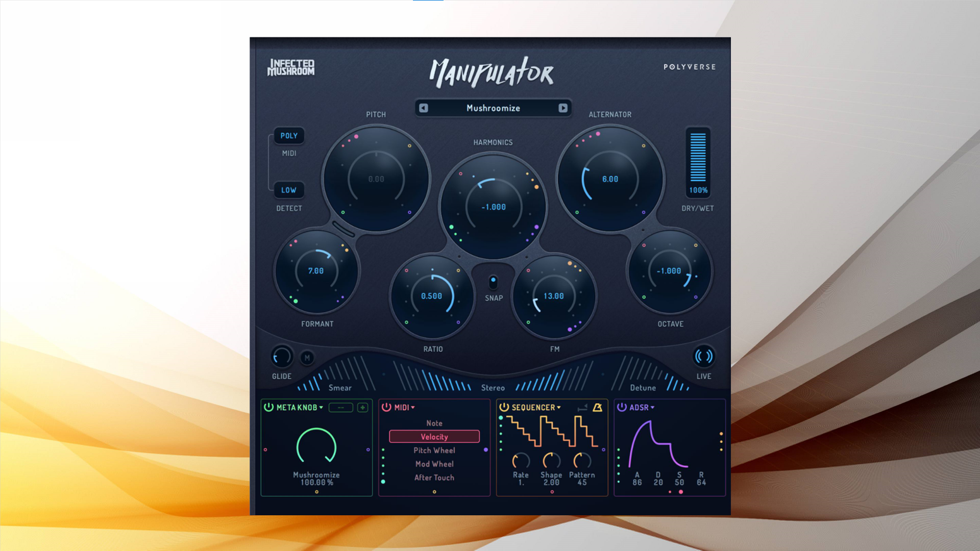
Task: Select Note in the MIDI list
Action: [434, 423]
